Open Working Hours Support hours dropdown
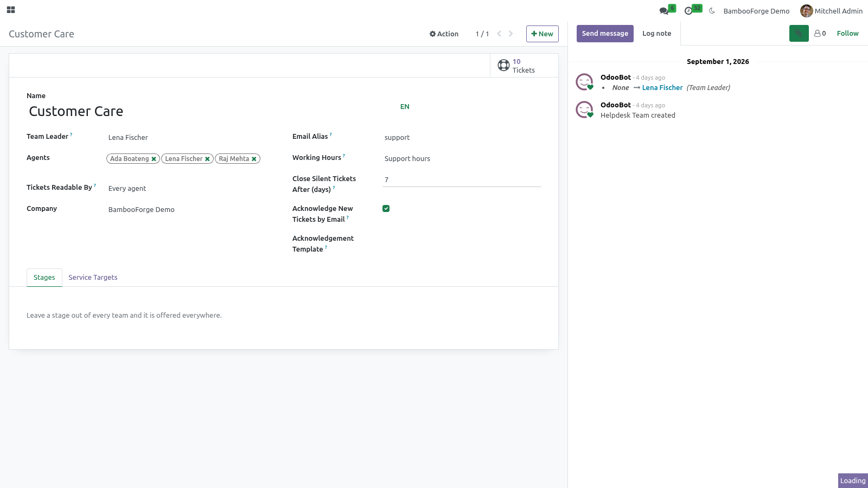This screenshot has width=868, height=488. (x=462, y=159)
